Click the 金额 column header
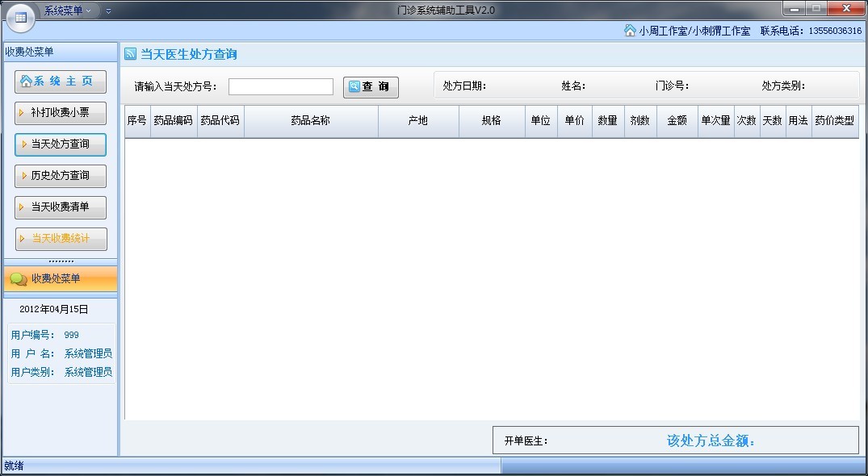This screenshot has height=476, width=868. coord(677,120)
